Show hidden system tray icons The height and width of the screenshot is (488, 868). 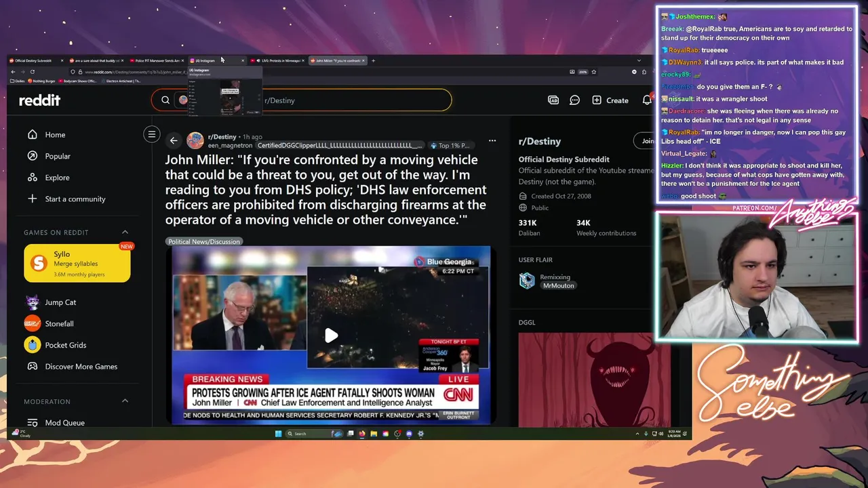pyautogui.click(x=638, y=434)
